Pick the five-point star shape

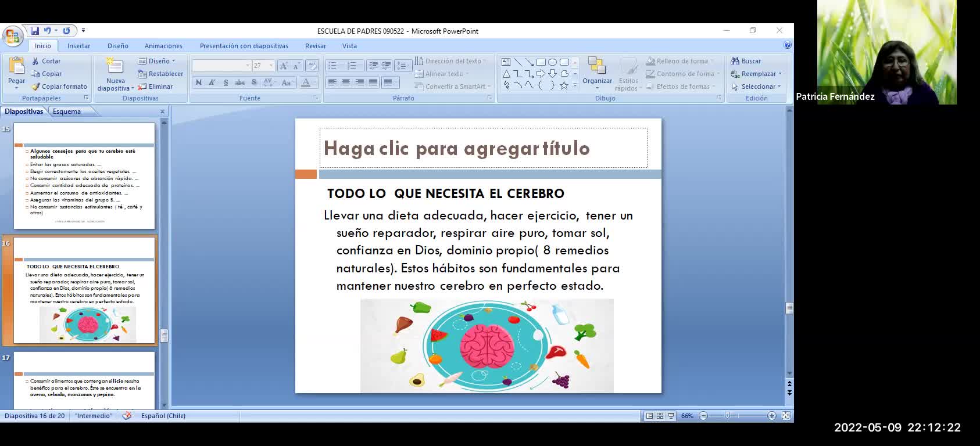[x=564, y=85]
